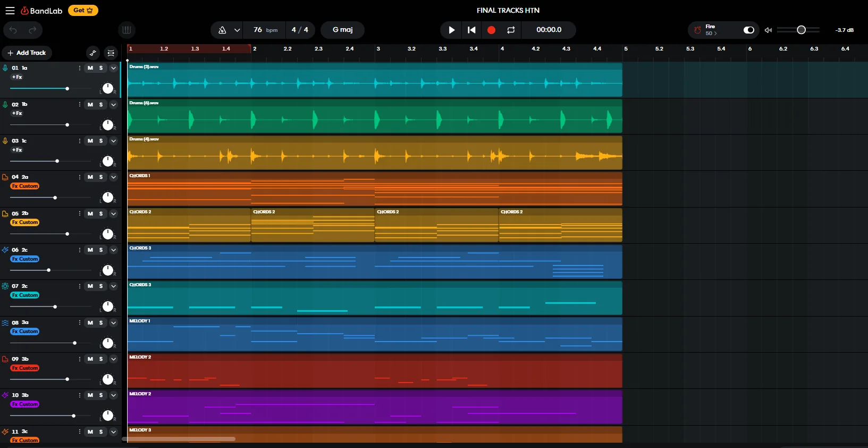Open three-dot menu for track 09 3b
The image size is (868, 448).
80,359
